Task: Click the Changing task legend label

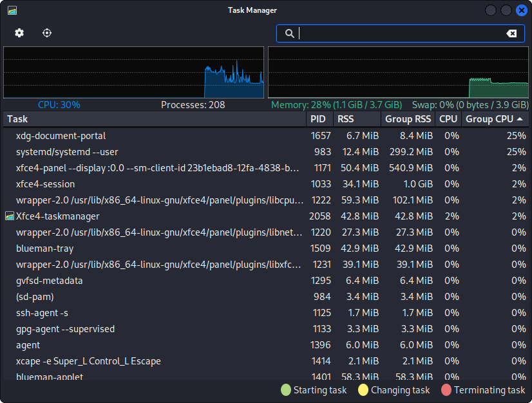Action: 401,391
